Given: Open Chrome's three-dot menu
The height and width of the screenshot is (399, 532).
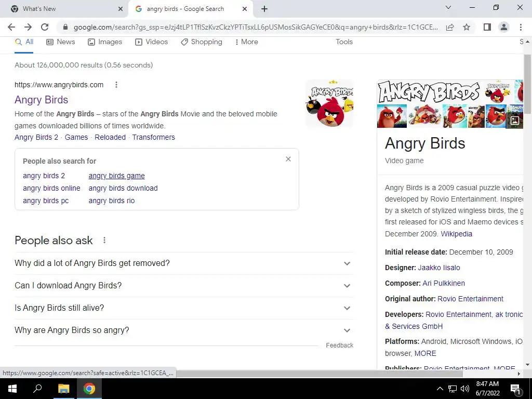Looking at the screenshot, I should (521, 27).
